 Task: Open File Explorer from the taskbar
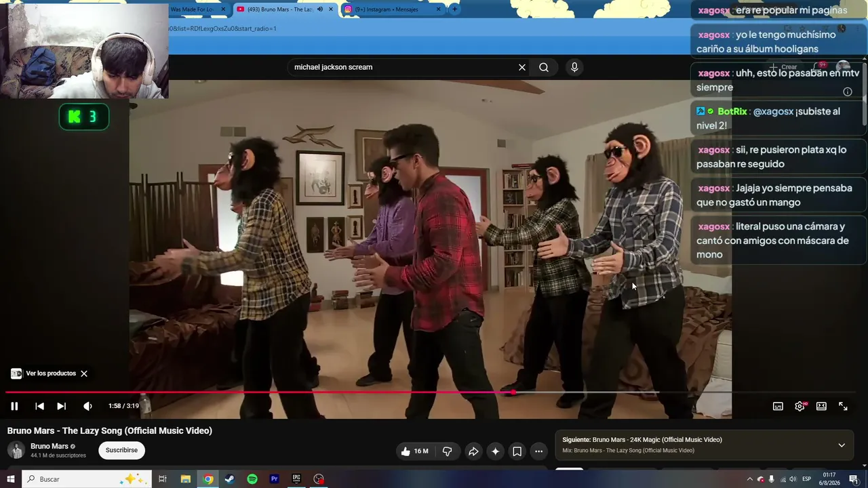click(x=185, y=479)
